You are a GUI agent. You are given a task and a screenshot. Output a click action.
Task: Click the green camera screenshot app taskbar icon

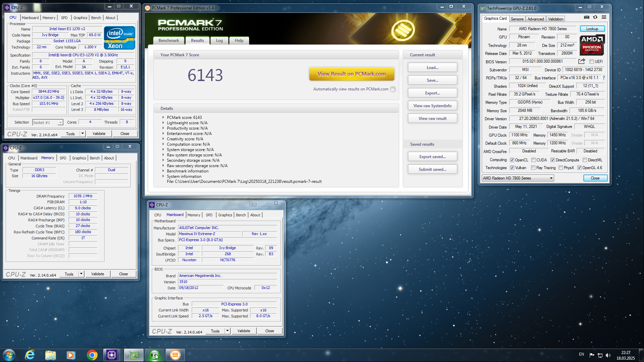click(155, 355)
